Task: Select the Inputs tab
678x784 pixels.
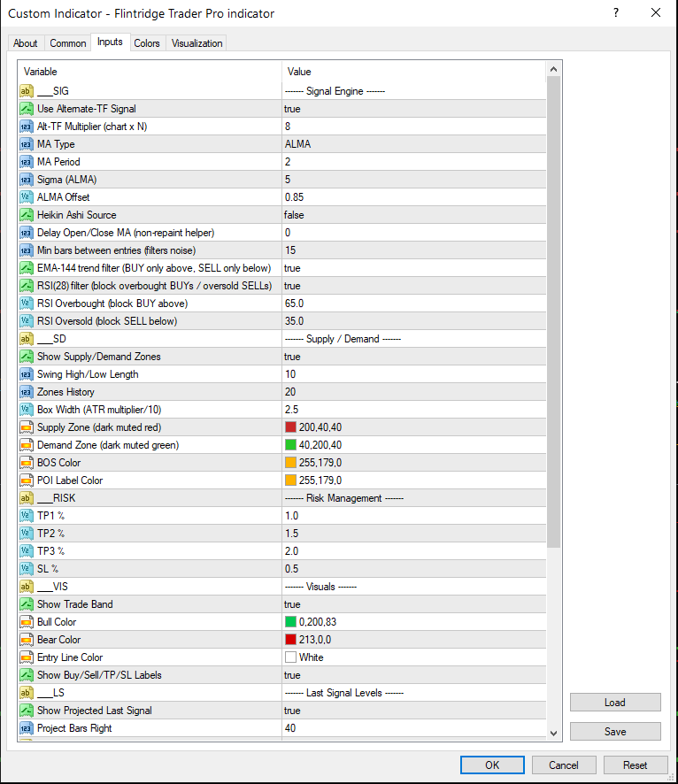Action: coord(110,42)
